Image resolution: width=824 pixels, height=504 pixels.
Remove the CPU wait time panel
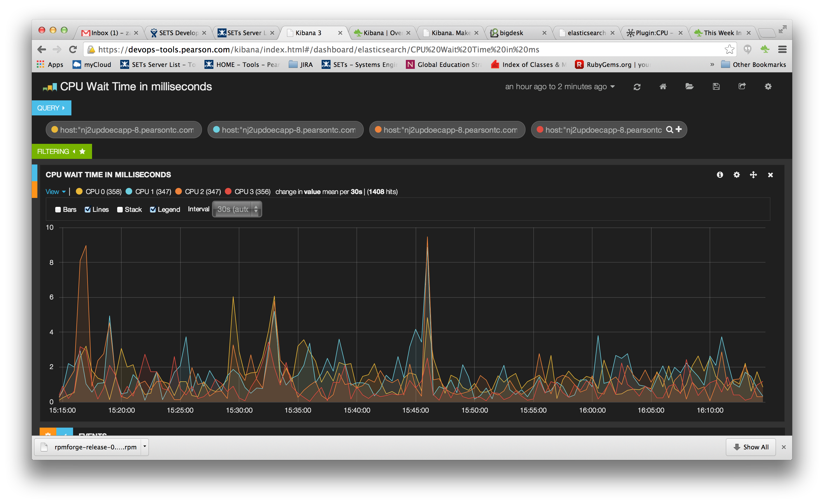coord(770,175)
